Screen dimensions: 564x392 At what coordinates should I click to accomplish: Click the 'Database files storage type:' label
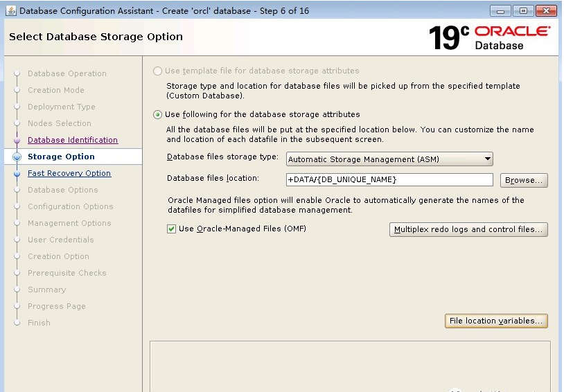(222, 157)
